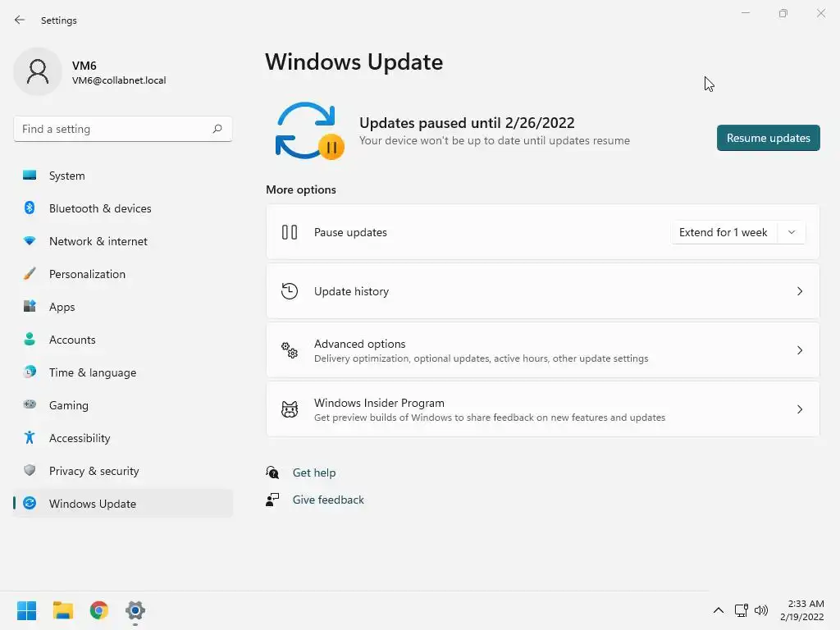Click the Bluetooth icon in sidebar
The image size is (840, 630).
pos(30,208)
